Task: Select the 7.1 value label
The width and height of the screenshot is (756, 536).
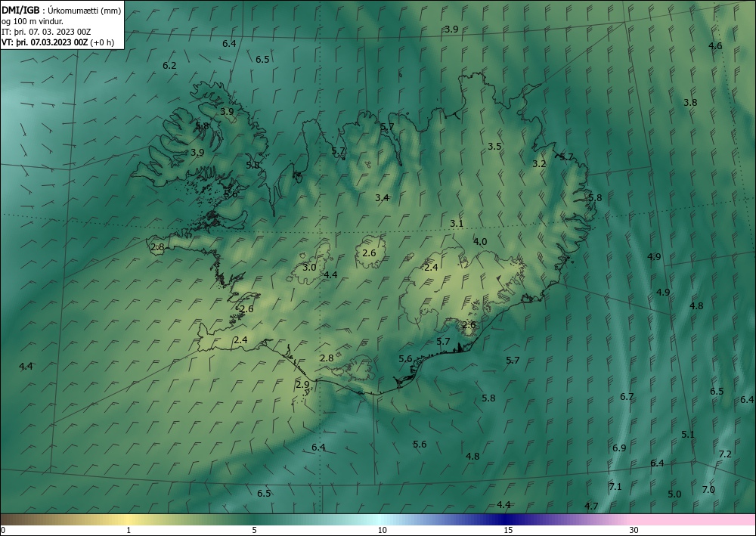Action: tap(615, 487)
